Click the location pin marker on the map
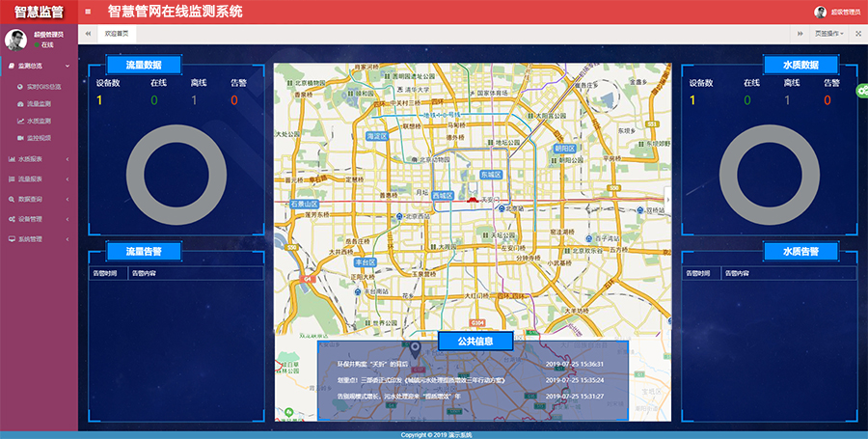Screen dimensions: 868x439 pyautogui.click(x=416, y=347)
